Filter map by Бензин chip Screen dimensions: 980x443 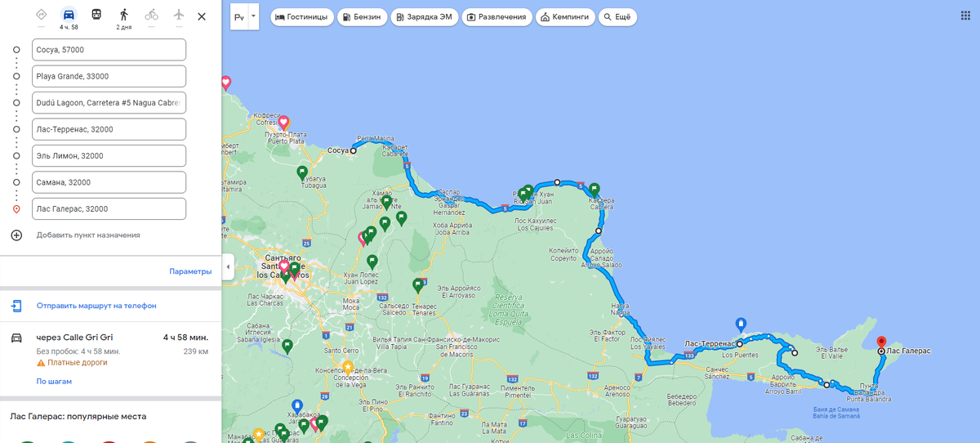(x=362, y=17)
